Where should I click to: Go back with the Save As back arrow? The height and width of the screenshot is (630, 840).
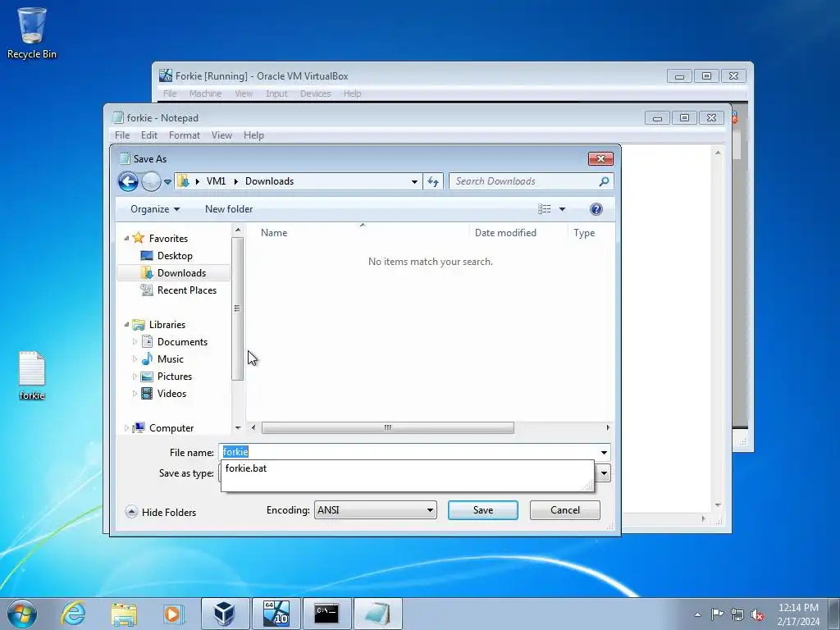128,181
